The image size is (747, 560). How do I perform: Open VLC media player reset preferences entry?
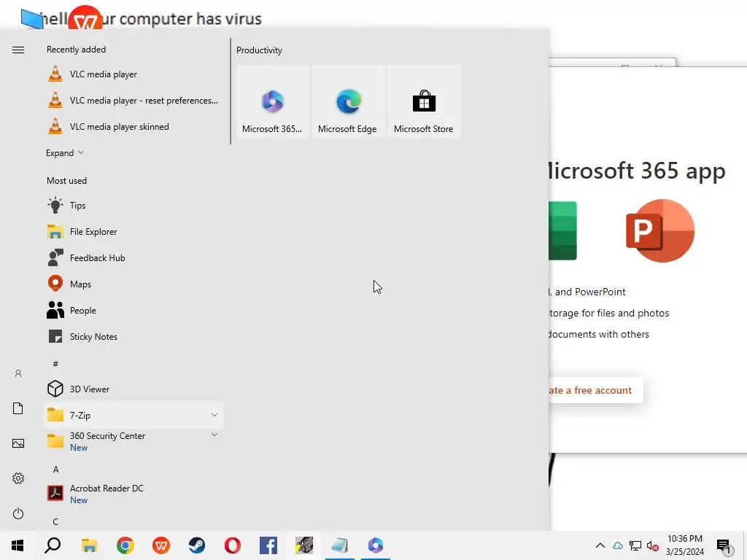[x=133, y=101]
